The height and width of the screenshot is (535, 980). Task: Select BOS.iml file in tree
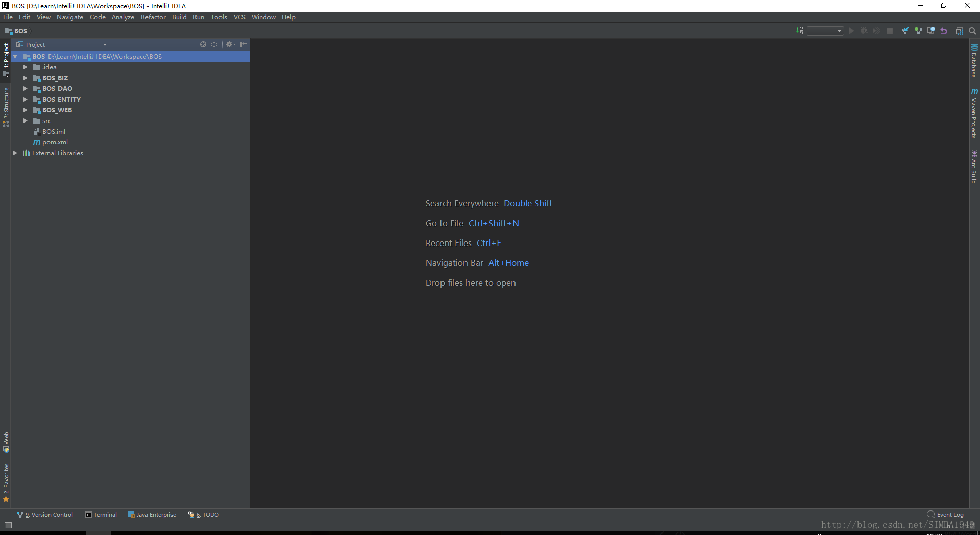[54, 132]
